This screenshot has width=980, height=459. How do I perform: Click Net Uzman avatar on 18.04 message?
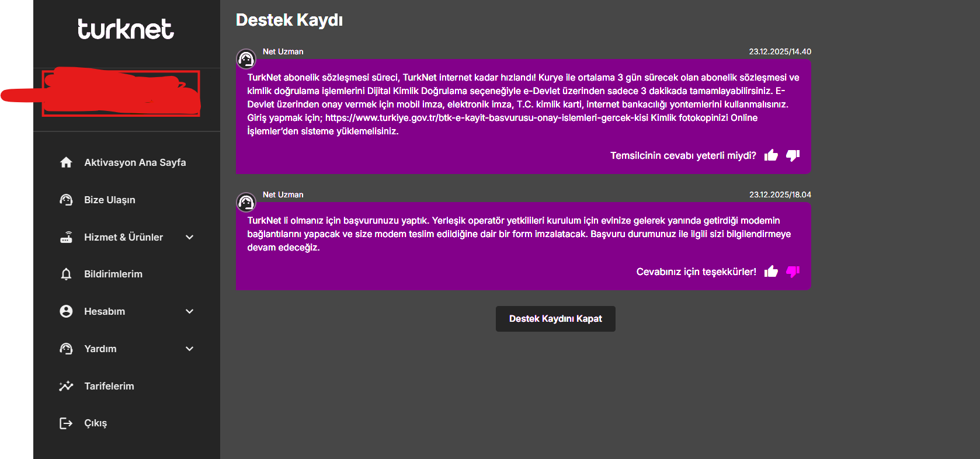(x=246, y=202)
